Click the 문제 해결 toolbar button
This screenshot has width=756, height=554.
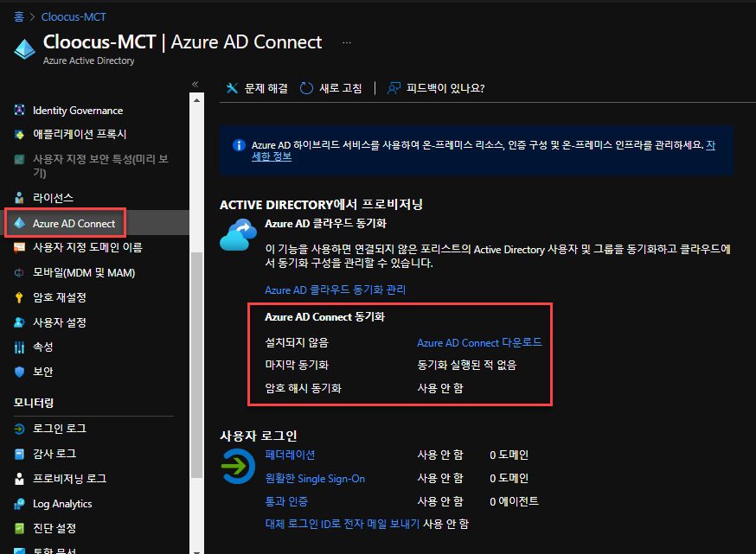pyautogui.click(x=257, y=88)
